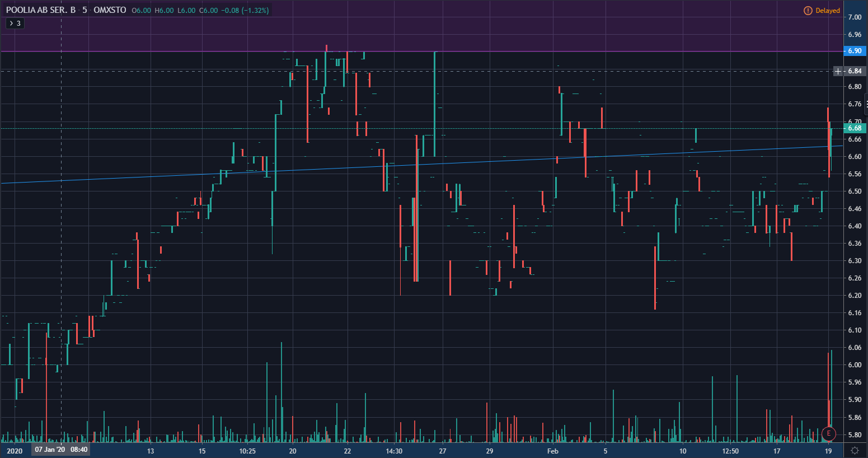Click the '14:30' label on time axis
The height and width of the screenshot is (458, 868).
(394, 451)
